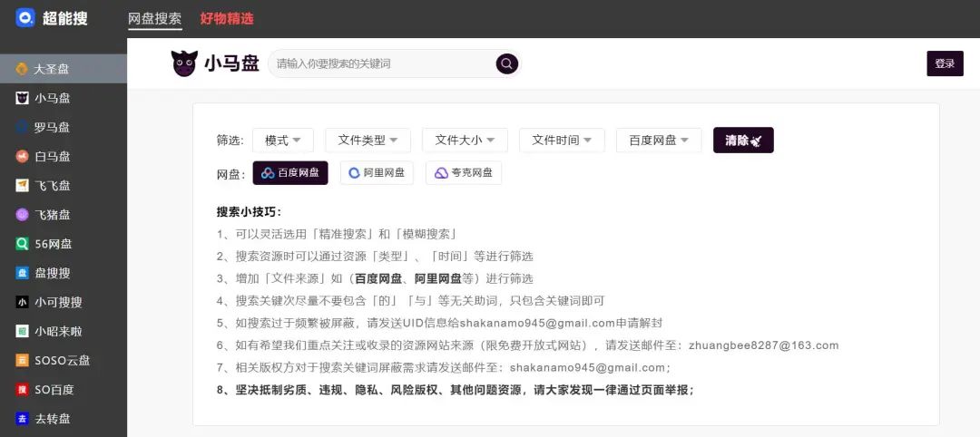Expand the 模式 dropdown

tap(283, 141)
